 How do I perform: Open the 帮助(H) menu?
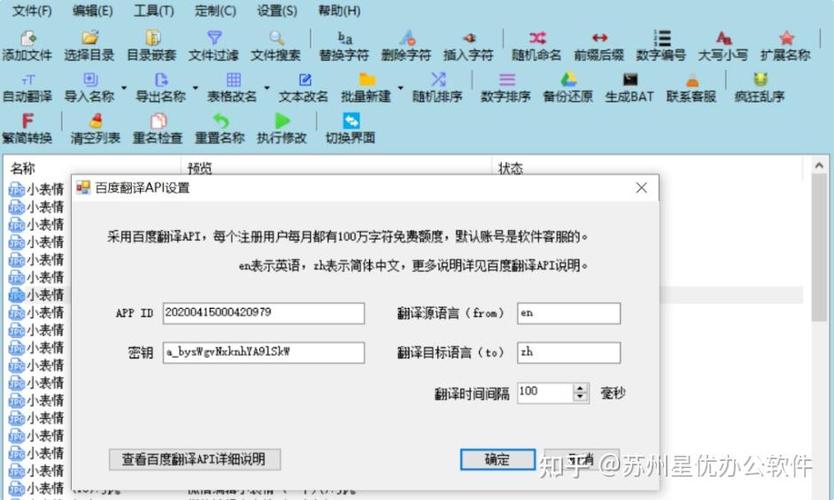click(x=339, y=11)
